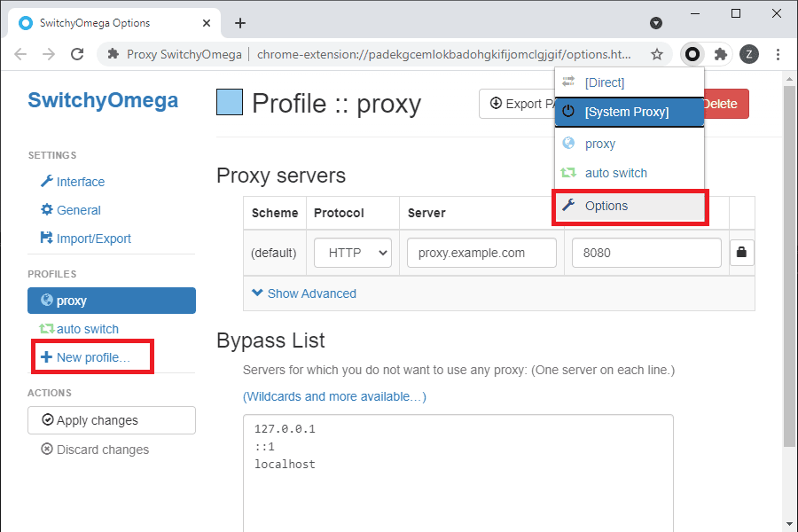Click the address bar URL
The image size is (798, 532).
click(x=444, y=54)
